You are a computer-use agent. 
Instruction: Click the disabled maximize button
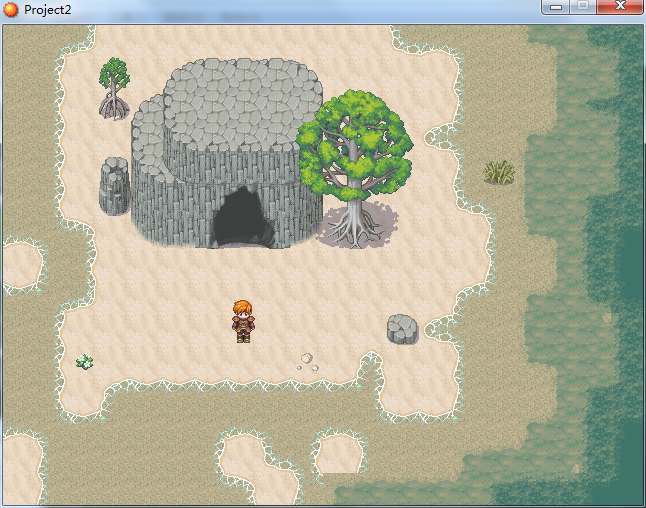tap(583, 6)
